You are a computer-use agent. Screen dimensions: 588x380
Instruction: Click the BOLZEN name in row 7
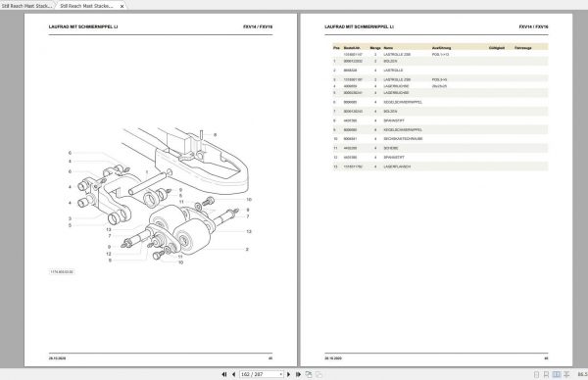coord(390,112)
